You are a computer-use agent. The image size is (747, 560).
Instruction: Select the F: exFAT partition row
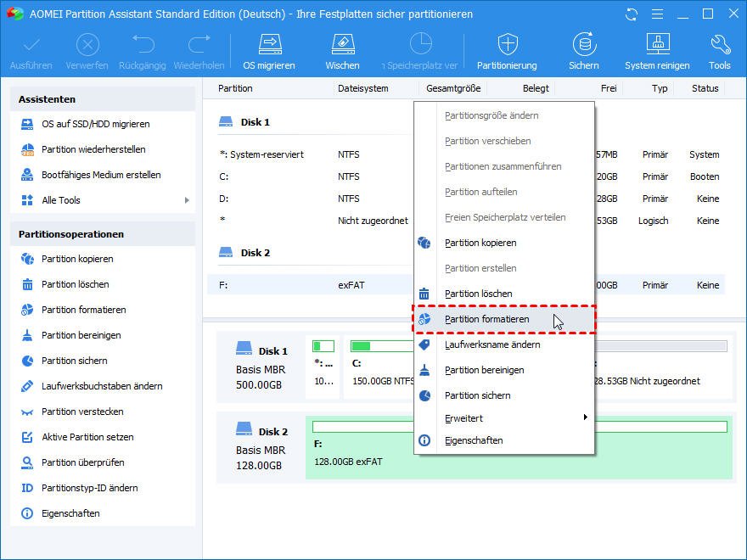[x=466, y=285]
